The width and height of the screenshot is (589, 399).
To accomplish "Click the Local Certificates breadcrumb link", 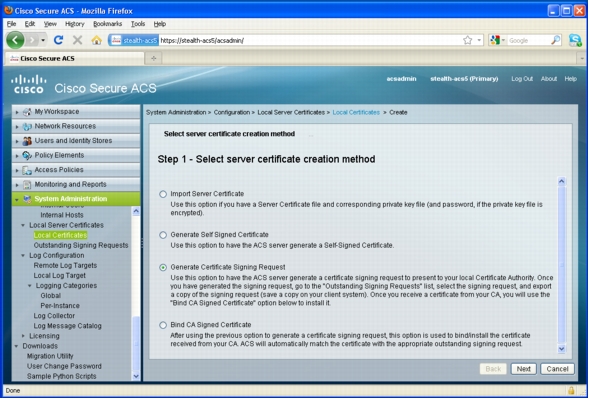I will (356, 112).
